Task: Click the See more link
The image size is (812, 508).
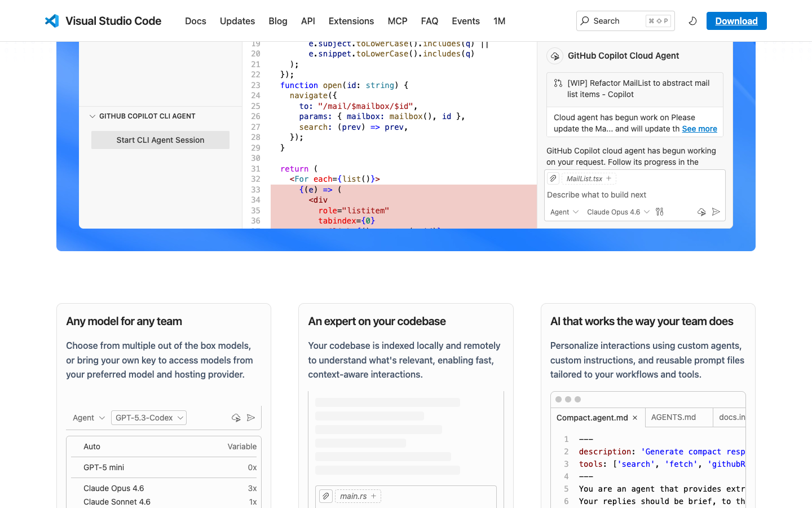Action: pyautogui.click(x=699, y=129)
